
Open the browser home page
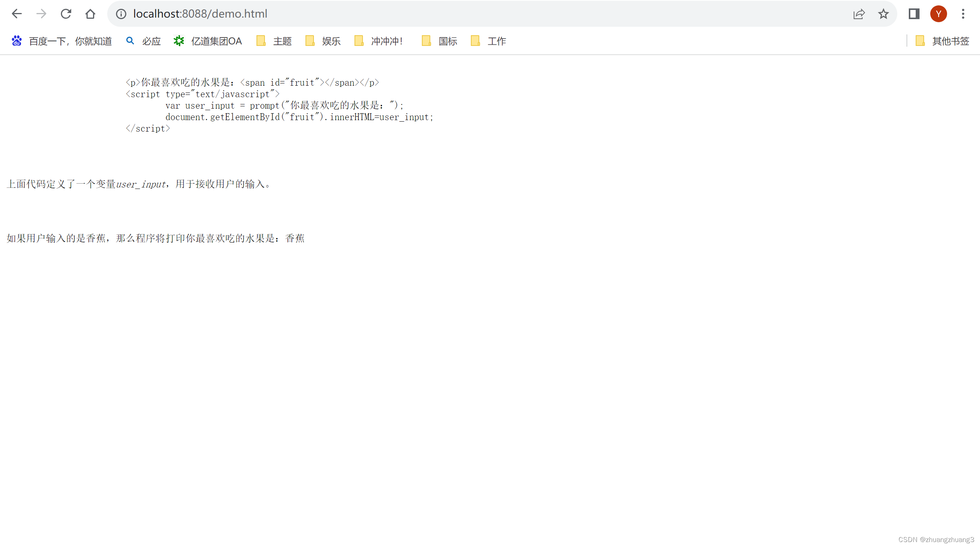click(x=90, y=14)
